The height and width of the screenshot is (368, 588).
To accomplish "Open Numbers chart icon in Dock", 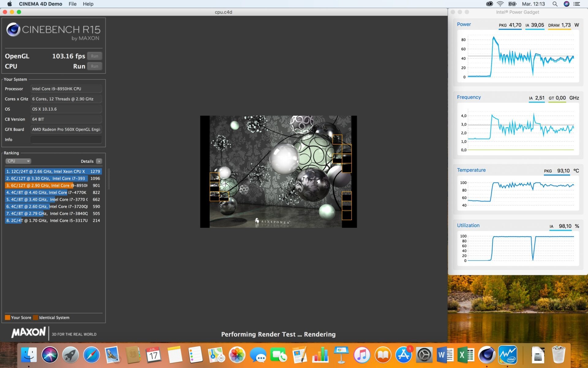I will click(320, 355).
